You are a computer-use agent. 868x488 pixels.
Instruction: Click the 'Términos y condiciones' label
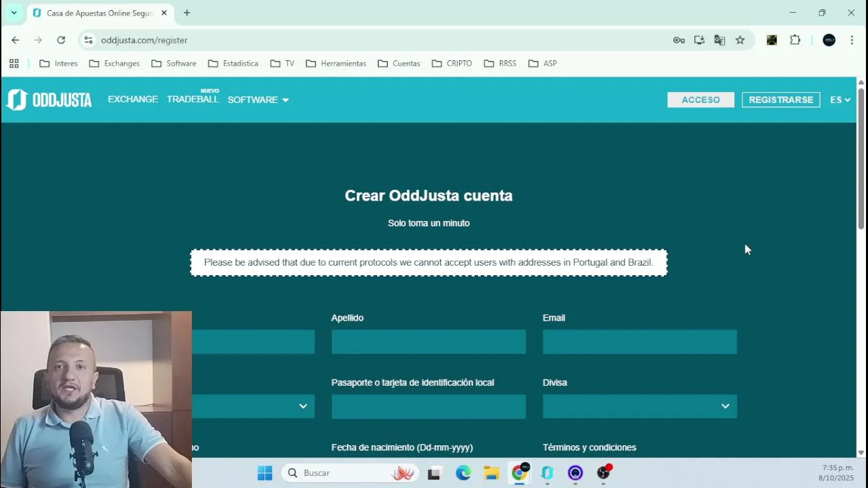(x=589, y=447)
